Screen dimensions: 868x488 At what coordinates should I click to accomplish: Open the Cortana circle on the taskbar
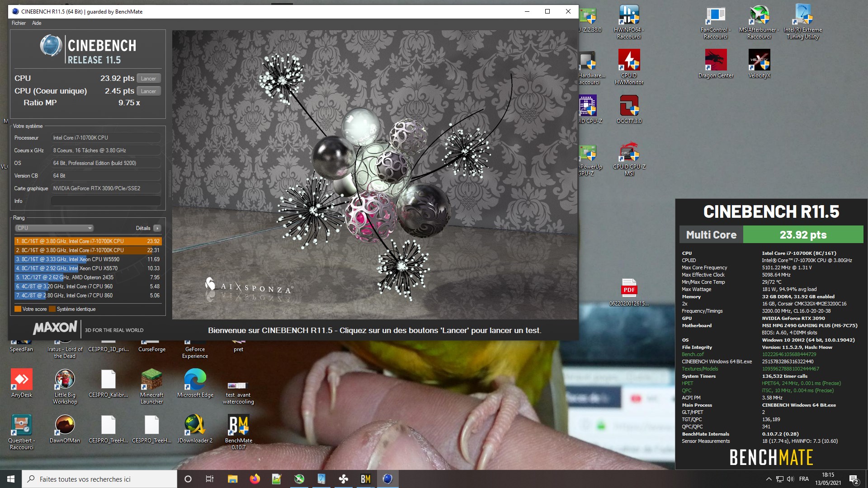pos(188,479)
